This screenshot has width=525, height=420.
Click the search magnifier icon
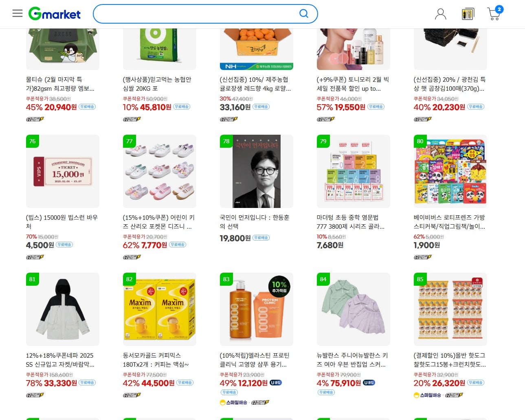point(304,14)
